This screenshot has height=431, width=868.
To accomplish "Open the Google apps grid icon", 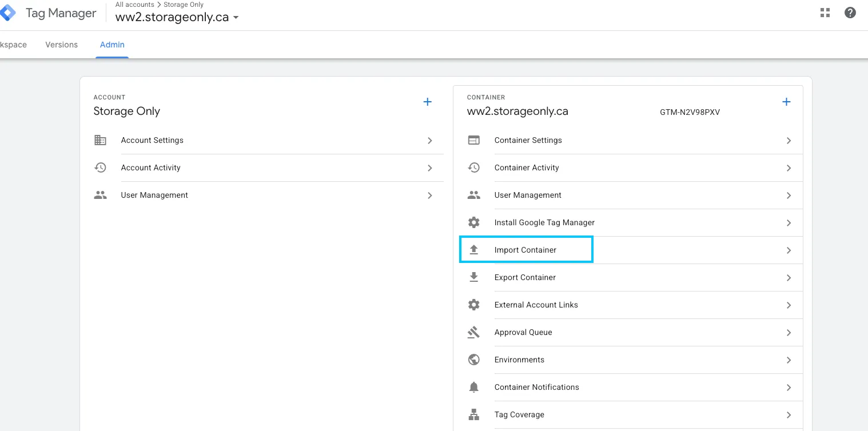I will click(x=825, y=13).
